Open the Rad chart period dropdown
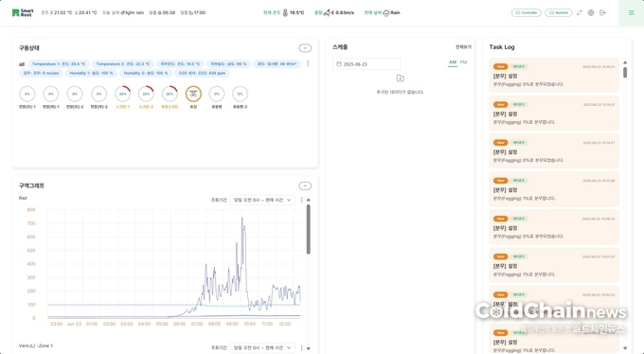Viewport: 644px width, 354px height. (262, 200)
